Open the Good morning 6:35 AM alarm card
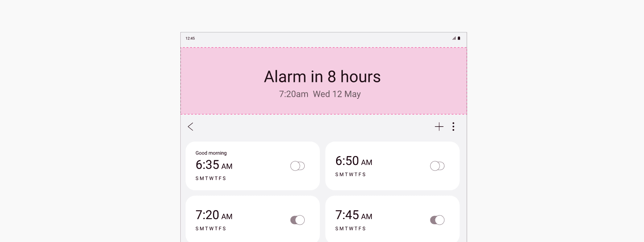 click(252, 166)
